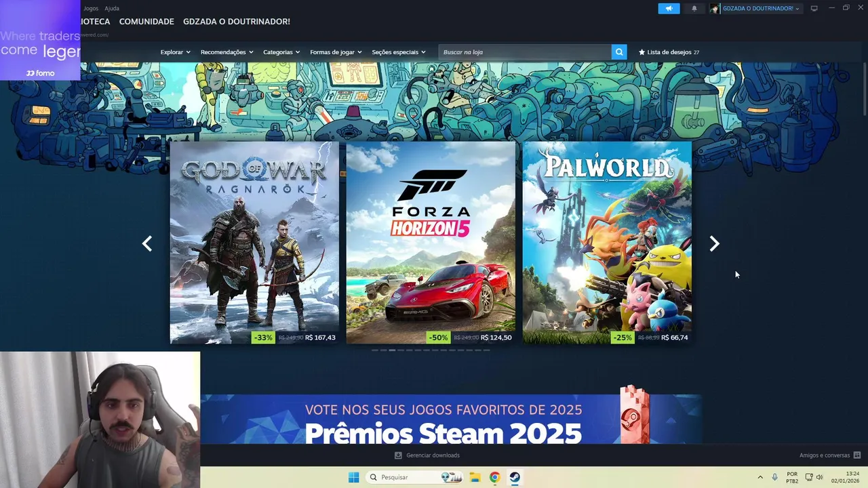Click the microphone tray icon
Screen dimensions: 868x488
[x=775, y=477]
